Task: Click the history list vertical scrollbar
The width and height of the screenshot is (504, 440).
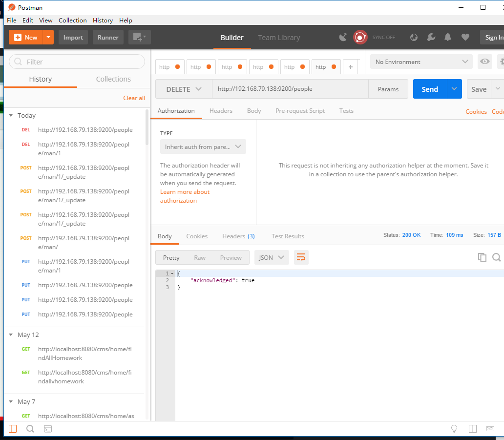Action: pos(147,127)
